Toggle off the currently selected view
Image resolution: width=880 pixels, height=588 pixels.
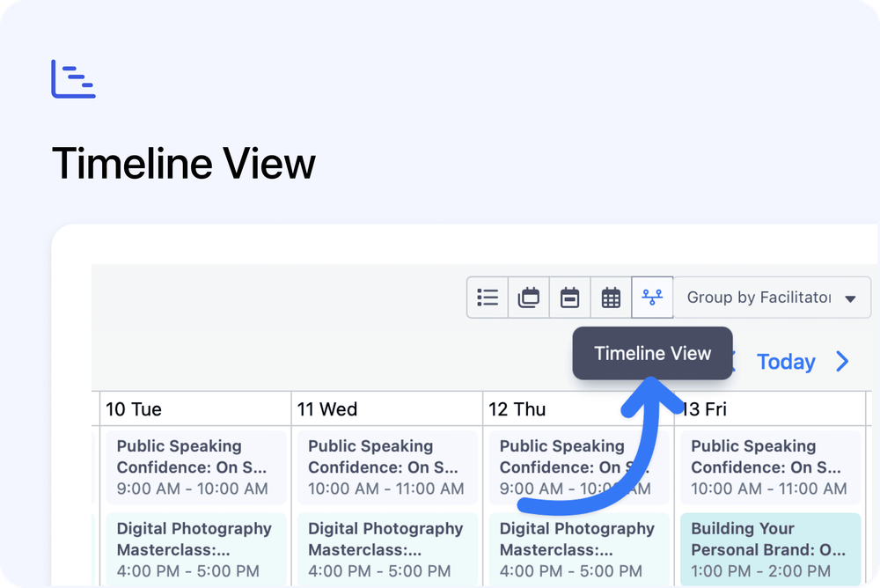(x=652, y=297)
